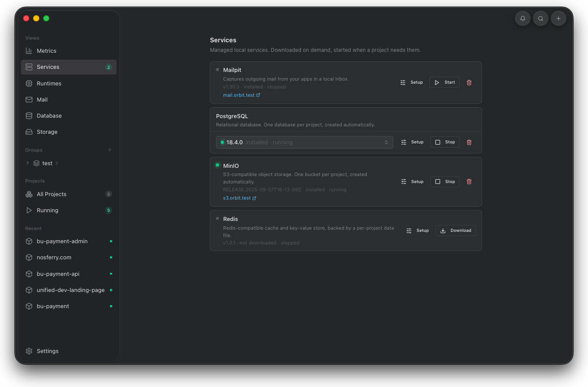The width and height of the screenshot is (588, 387).
Task: Click the cube icon for nosferry.com
Action: tap(29, 257)
